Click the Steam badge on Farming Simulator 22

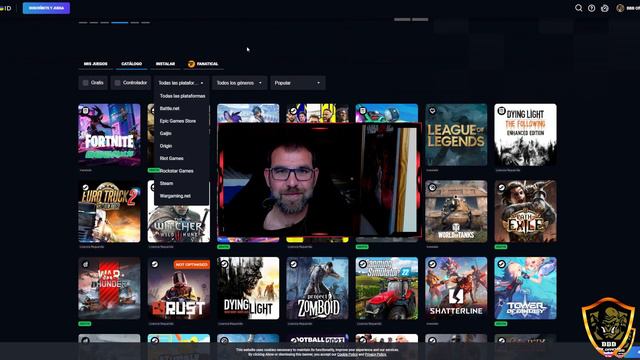(363, 264)
